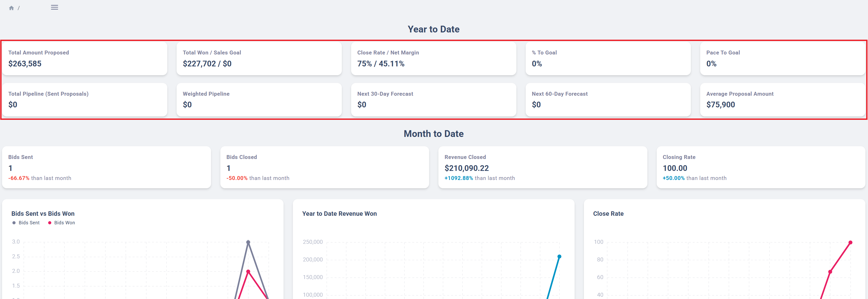The width and height of the screenshot is (868, 299).
Task: Click the home breadcrumb icon
Action: tap(11, 8)
